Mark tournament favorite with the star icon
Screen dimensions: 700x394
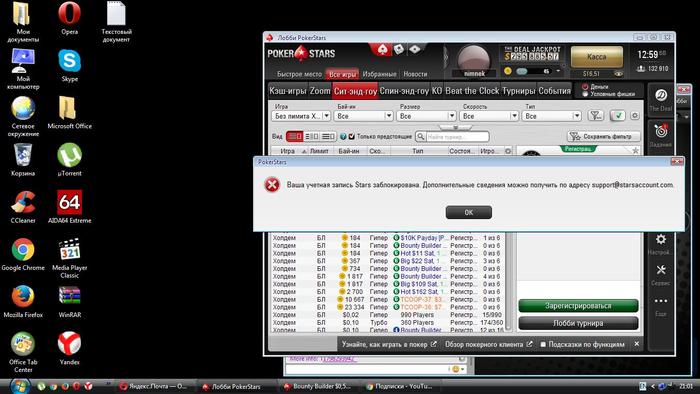pyautogui.click(x=635, y=151)
